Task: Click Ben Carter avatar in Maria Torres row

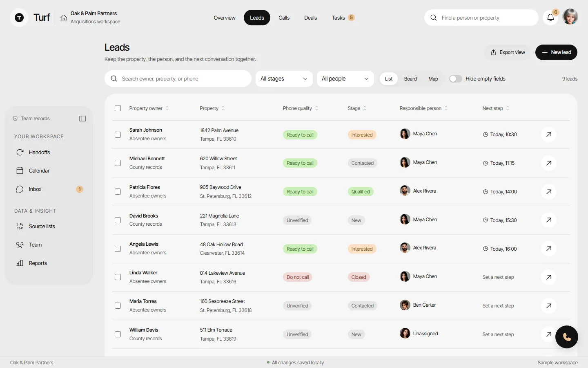Action: tap(405, 305)
